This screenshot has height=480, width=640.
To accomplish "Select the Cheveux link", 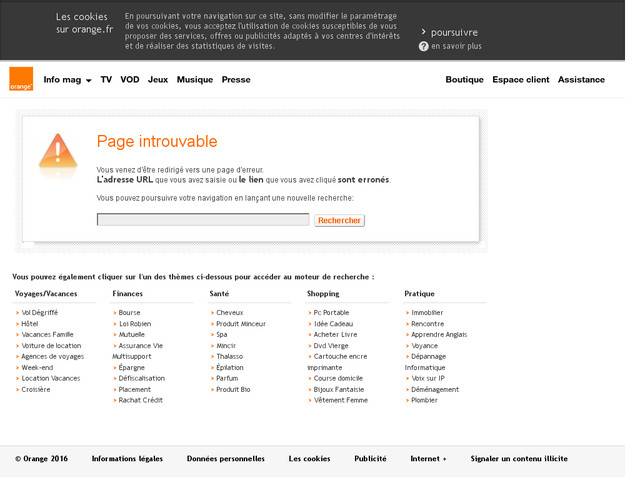I will [x=229, y=313].
